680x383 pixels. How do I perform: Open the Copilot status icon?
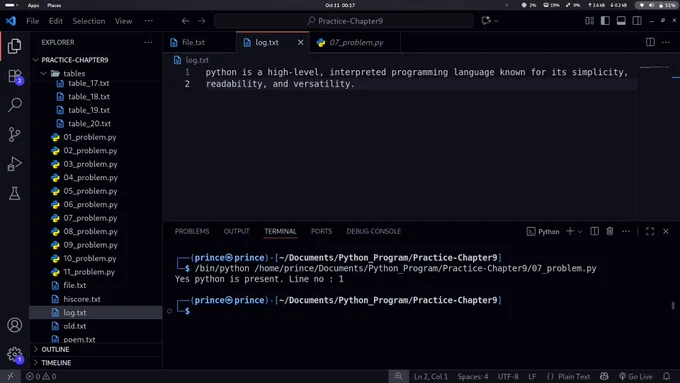604,376
